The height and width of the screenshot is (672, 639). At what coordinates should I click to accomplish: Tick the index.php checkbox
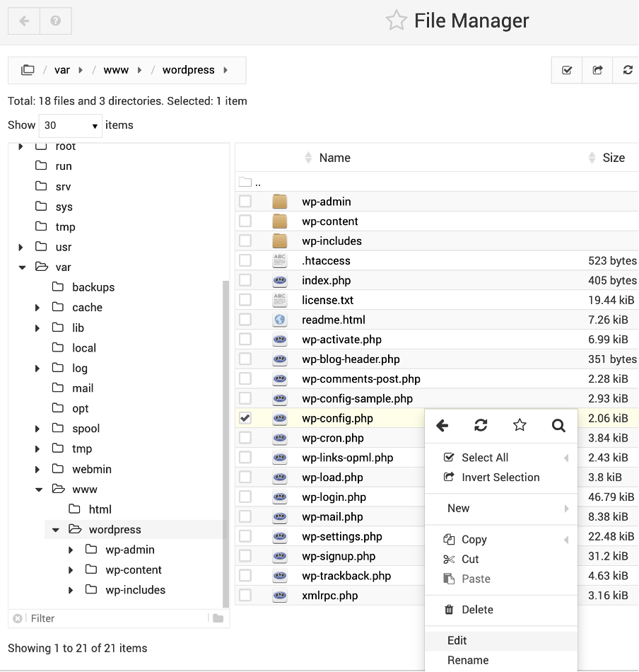tap(245, 280)
